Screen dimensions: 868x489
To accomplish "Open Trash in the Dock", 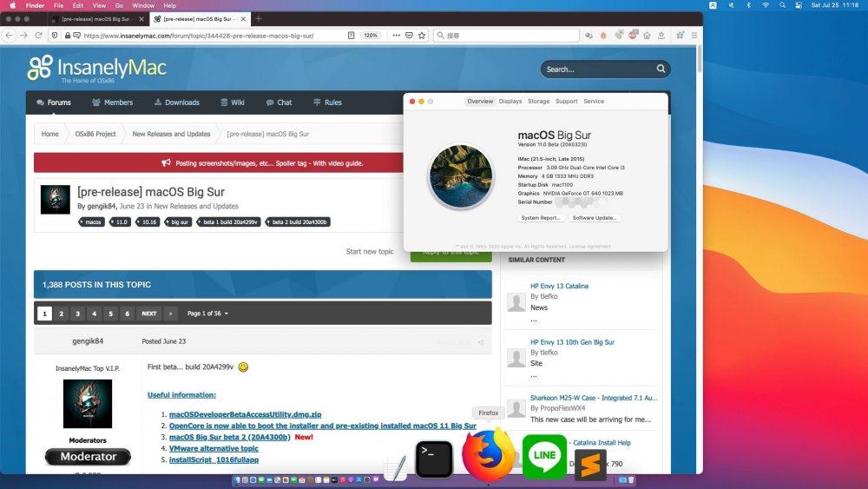I will (x=630, y=480).
